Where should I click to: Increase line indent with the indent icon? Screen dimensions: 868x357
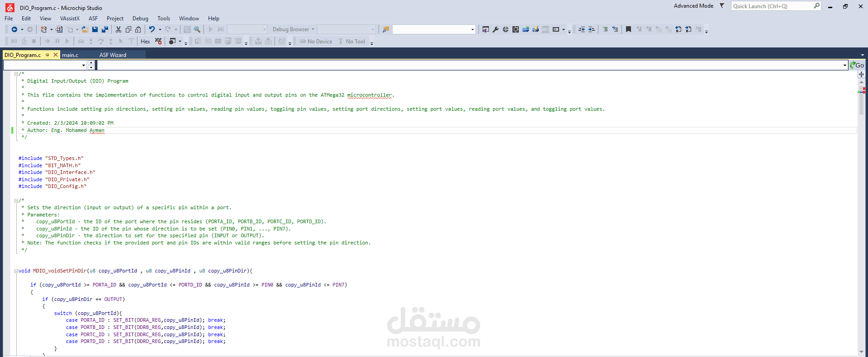click(x=592, y=29)
